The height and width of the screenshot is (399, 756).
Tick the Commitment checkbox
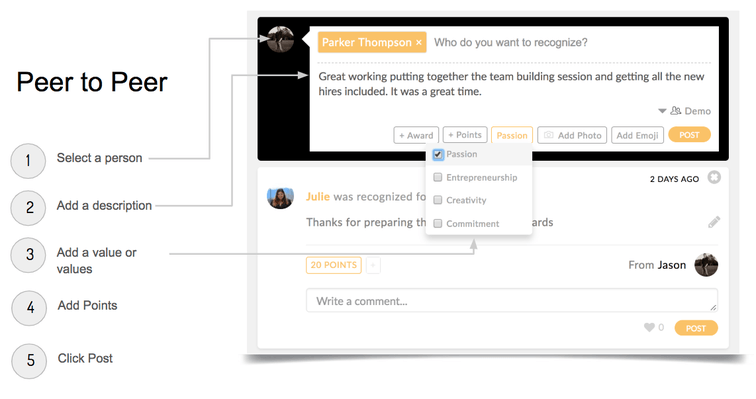438,224
